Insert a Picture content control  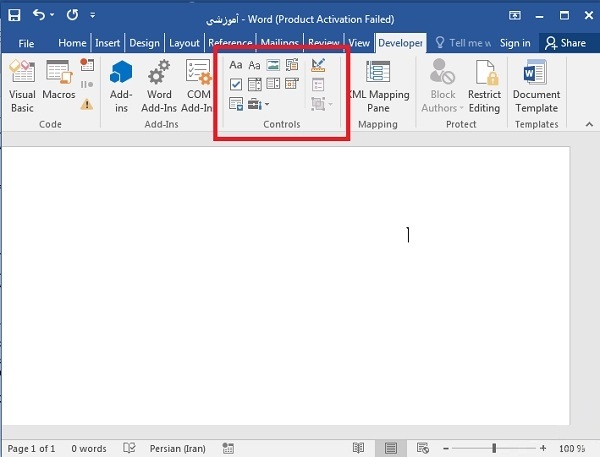273,65
